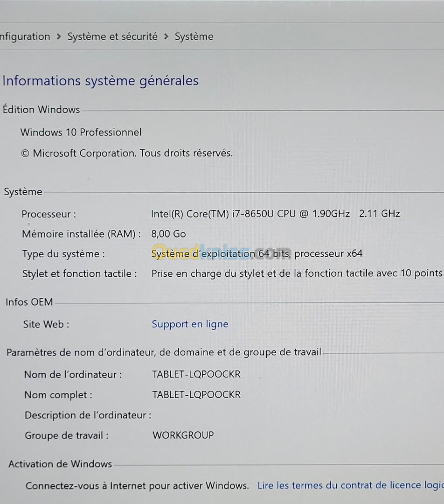Click the Nom complet label

coord(58,395)
